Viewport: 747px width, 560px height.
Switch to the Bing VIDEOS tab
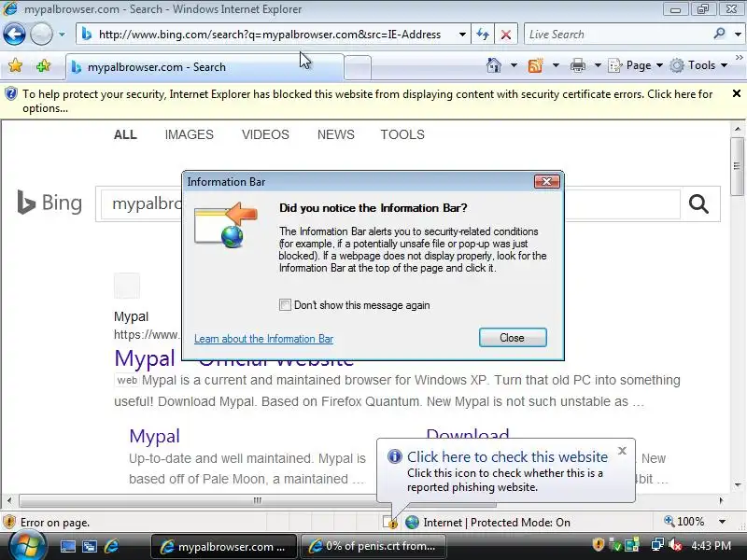265,134
